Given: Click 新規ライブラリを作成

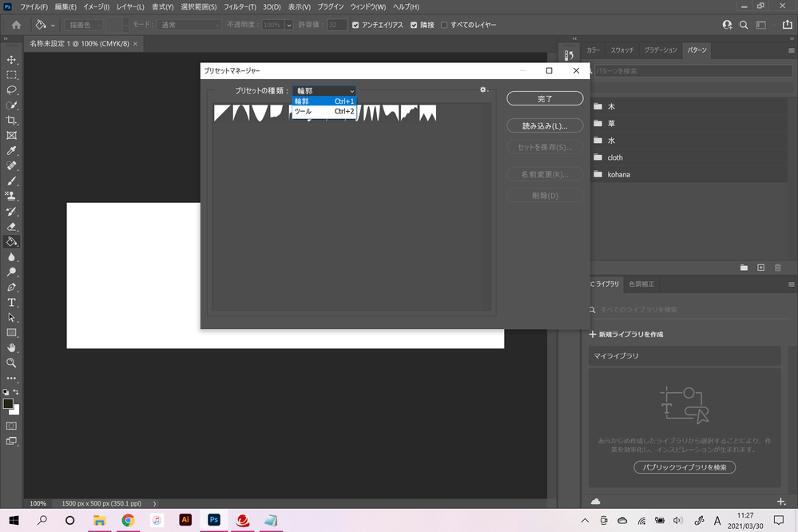Looking at the screenshot, I should coord(626,335).
